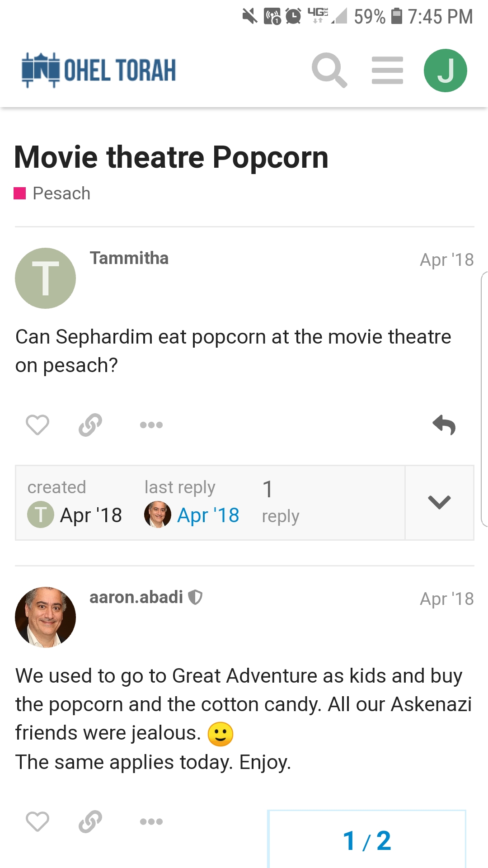Jump to last reply Apr '18 link
Image resolution: width=488 pixels, height=868 pixels.
point(208,515)
